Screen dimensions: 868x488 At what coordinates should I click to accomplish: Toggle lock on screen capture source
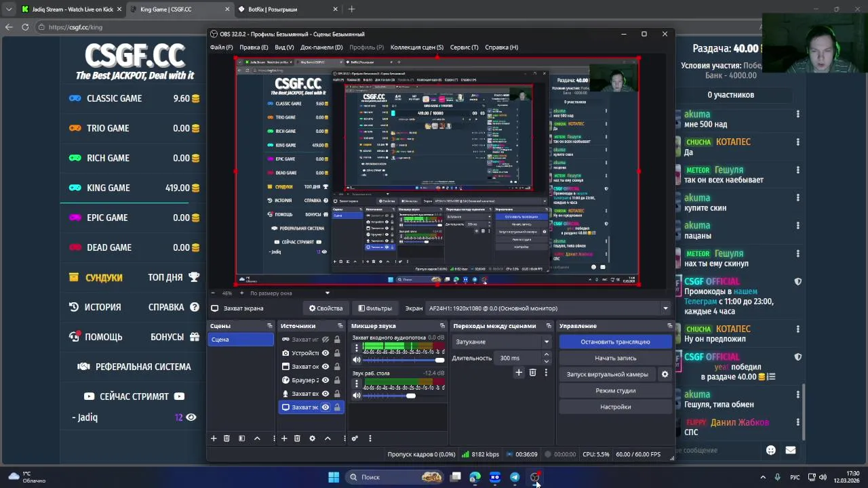(336, 407)
